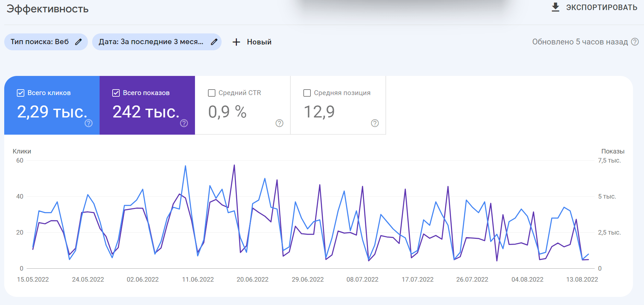Enable the Средний CTR checkbox
The height and width of the screenshot is (305, 644).
coord(212,93)
